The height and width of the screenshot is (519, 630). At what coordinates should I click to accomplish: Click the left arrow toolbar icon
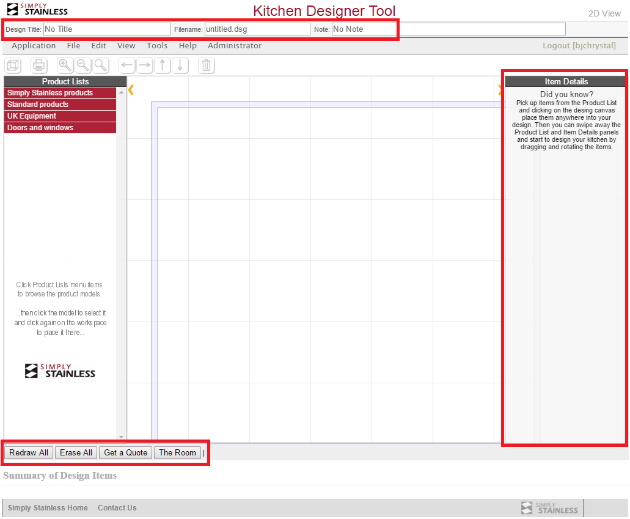click(x=127, y=65)
